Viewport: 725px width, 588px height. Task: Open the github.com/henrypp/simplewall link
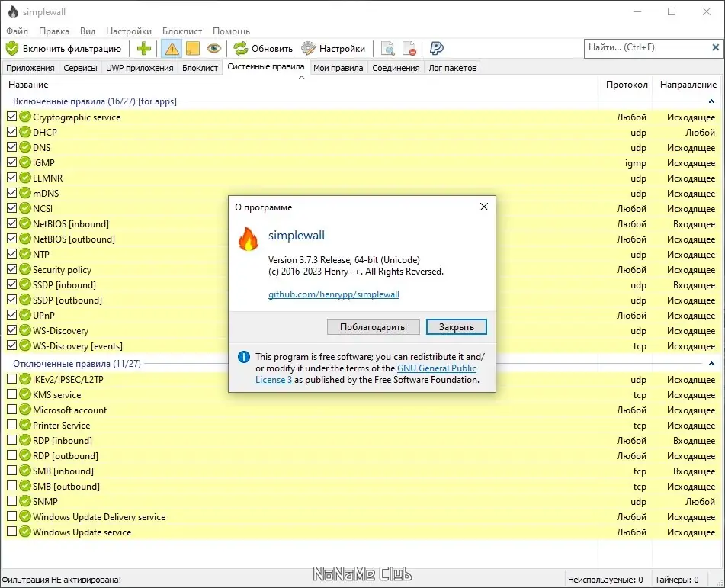(x=334, y=294)
